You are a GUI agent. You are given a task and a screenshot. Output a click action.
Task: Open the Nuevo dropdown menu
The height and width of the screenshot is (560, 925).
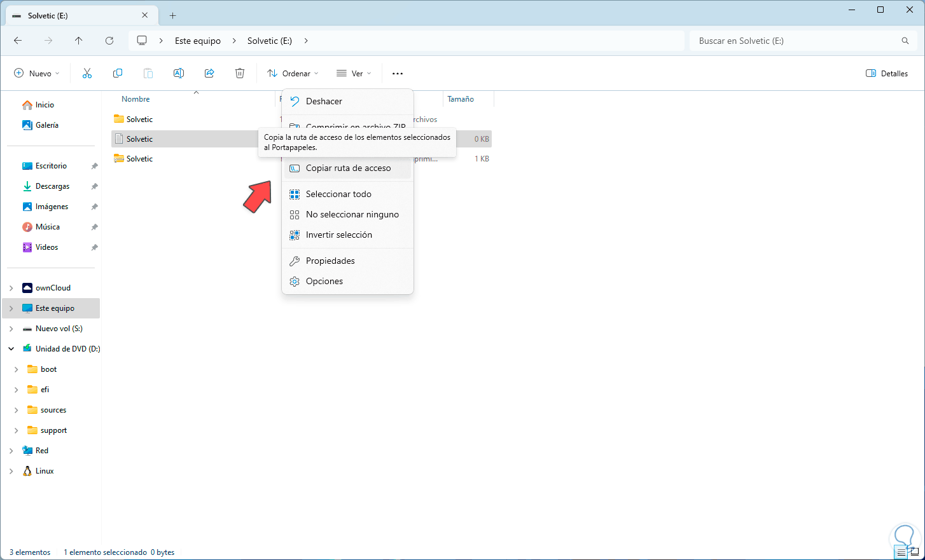click(x=37, y=74)
